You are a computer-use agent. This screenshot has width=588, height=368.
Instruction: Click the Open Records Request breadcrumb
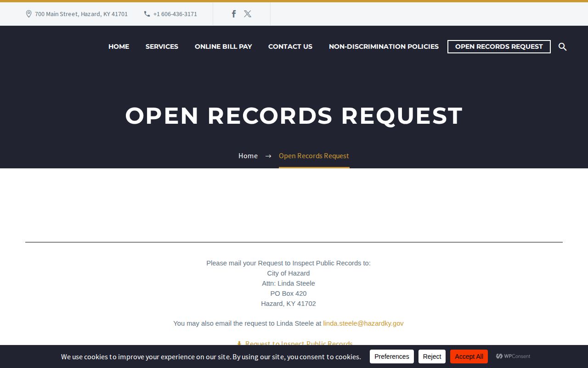click(x=314, y=155)
